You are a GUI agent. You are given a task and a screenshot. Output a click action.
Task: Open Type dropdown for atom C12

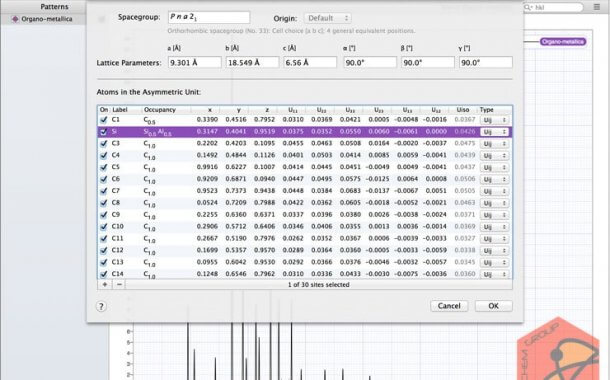494,251
